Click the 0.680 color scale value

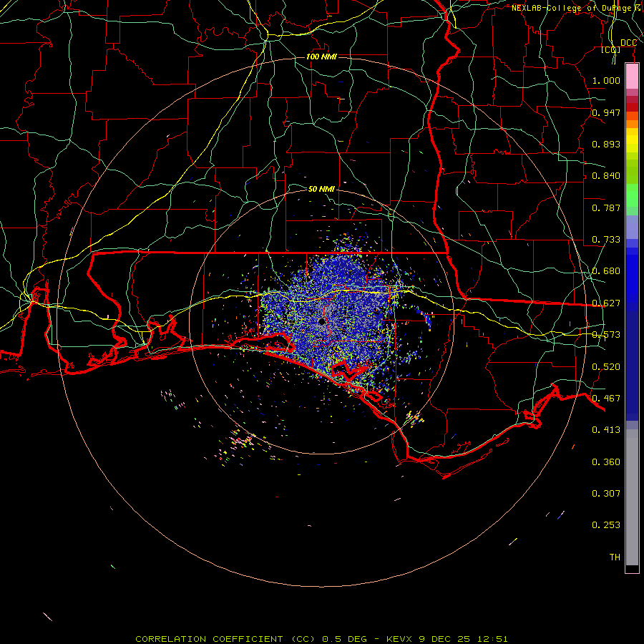606,271
